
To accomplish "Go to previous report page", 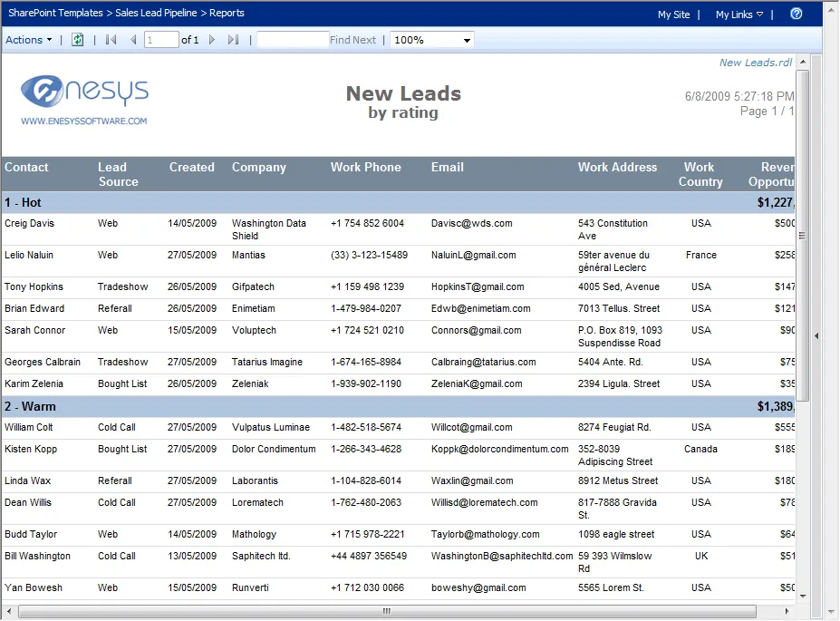I will [133, 40].
